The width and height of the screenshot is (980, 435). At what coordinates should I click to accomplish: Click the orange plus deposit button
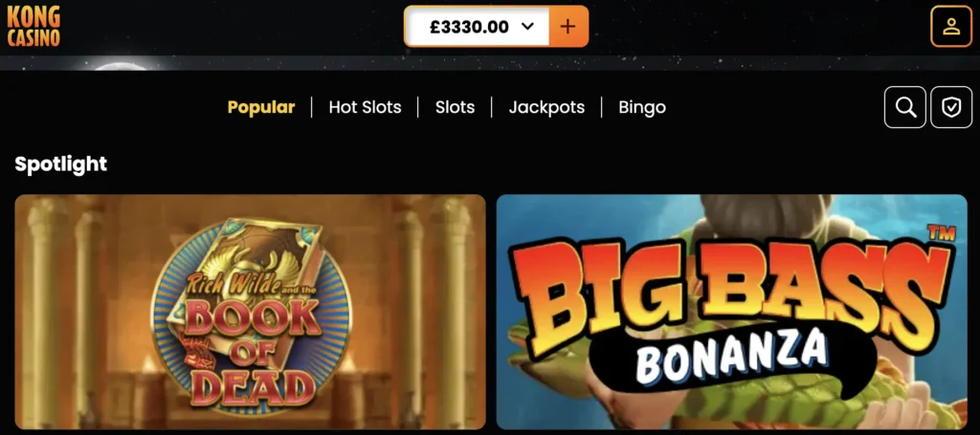pyautogui.click(x=568, y=26)
